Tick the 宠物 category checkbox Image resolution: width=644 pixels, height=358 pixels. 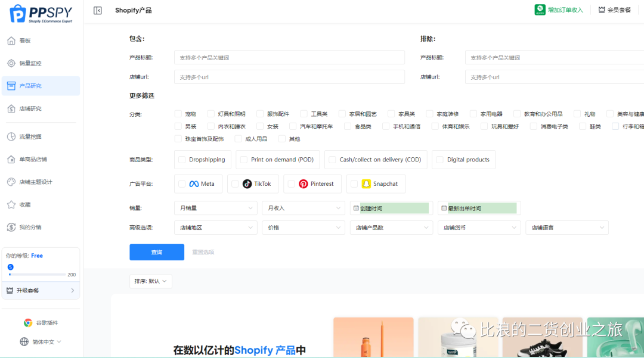click(178, 114)
